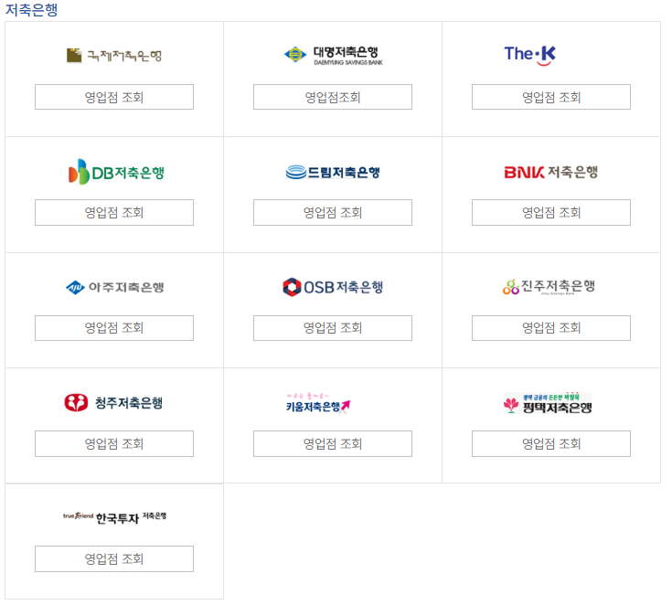View branches for 아주저축은행
672x616 pixels.
click(114, 328)
